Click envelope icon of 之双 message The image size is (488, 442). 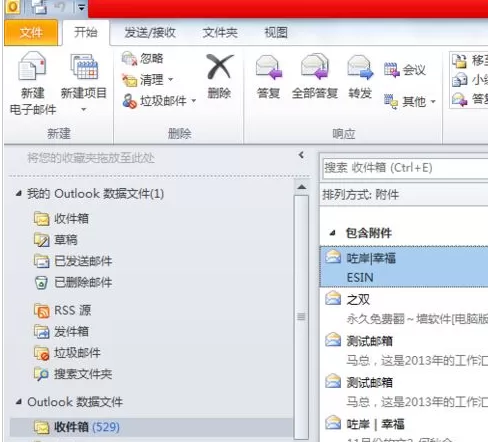click(333, 299)
